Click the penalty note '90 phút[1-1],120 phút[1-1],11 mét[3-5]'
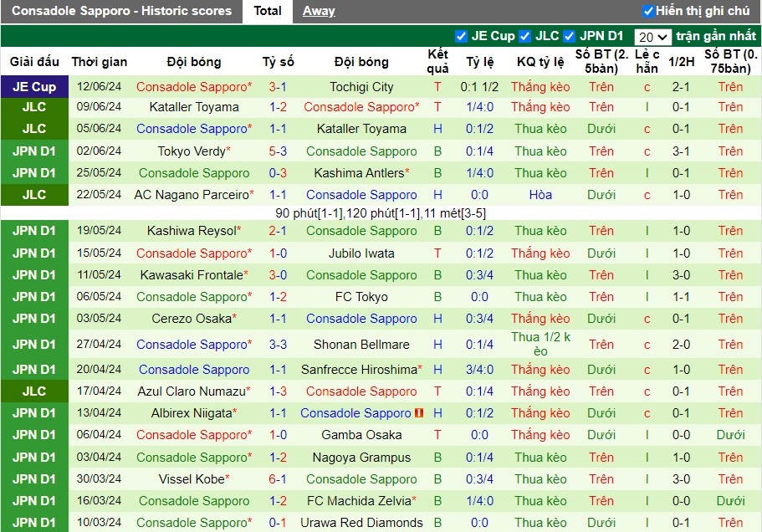 point(381,212)
